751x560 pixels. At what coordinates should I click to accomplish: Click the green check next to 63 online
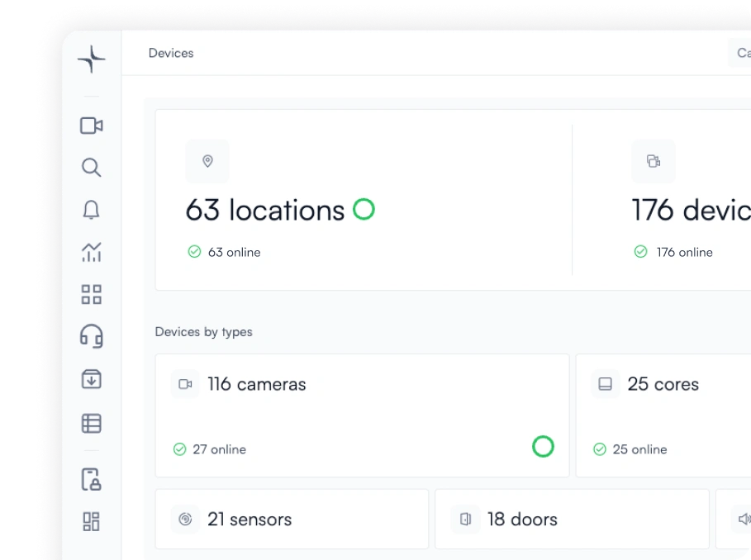(194, 252)
